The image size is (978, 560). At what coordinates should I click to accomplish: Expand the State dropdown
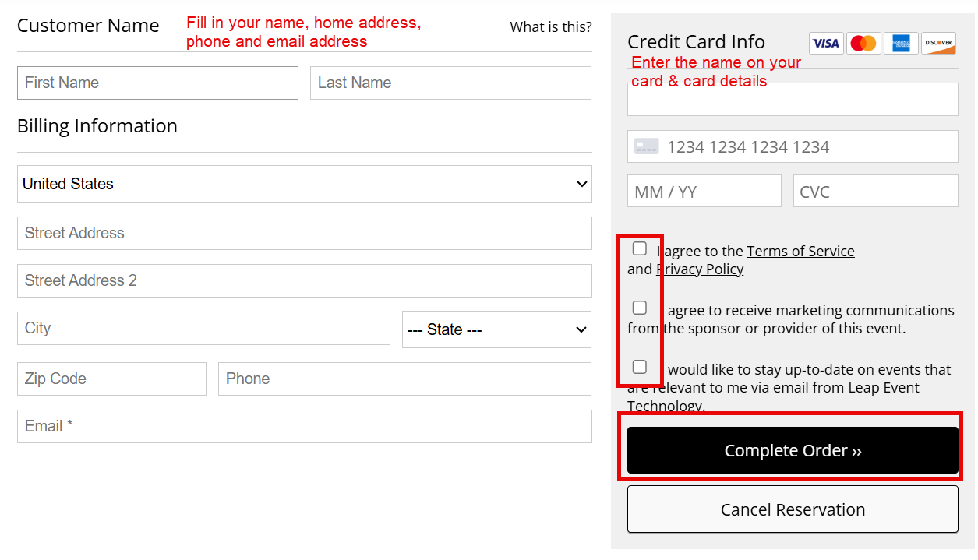496,329
